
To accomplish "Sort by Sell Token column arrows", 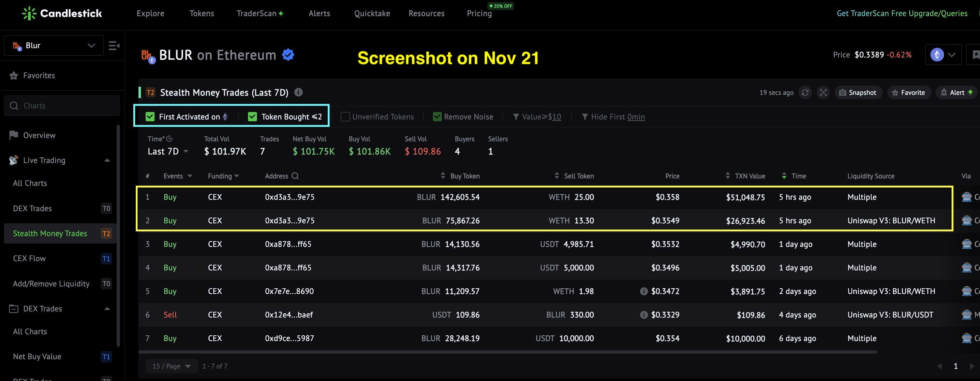I will click(557, 176).
